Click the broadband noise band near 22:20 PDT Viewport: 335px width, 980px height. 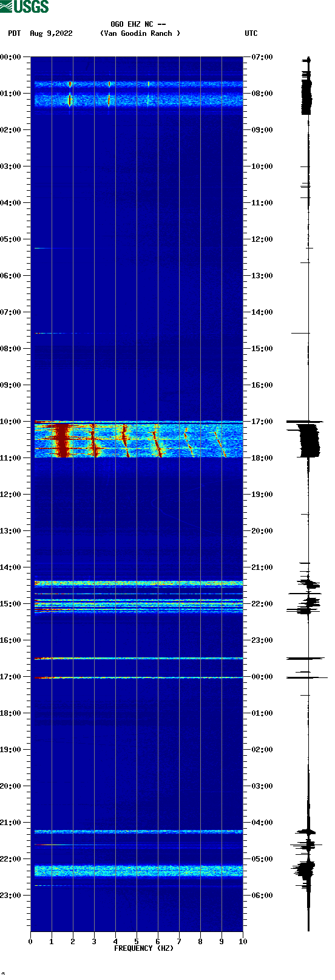pyautogui.click(x=138, y=871)
